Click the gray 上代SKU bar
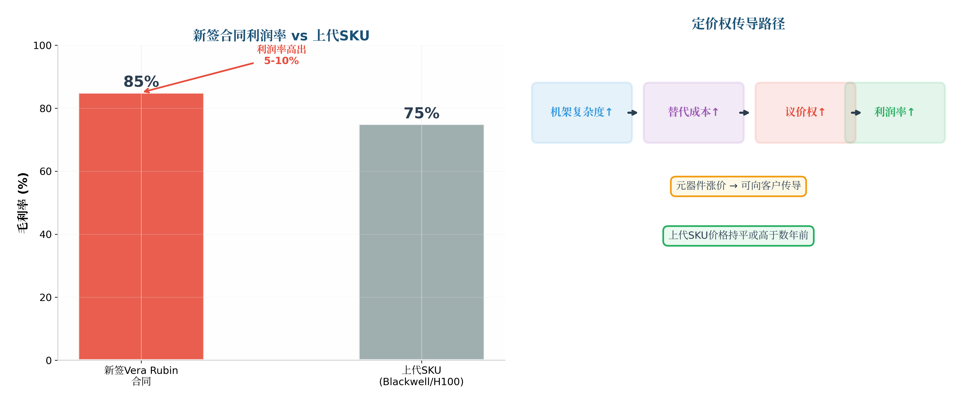 point(422,242)
